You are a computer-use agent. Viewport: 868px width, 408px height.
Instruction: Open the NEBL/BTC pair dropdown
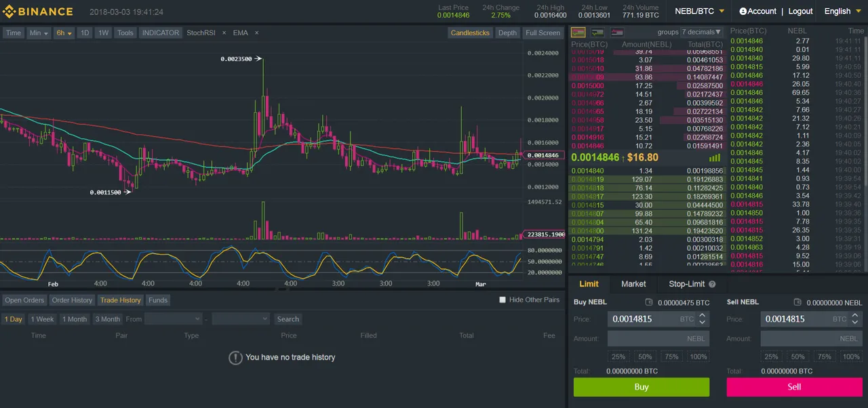pos(700,12)
